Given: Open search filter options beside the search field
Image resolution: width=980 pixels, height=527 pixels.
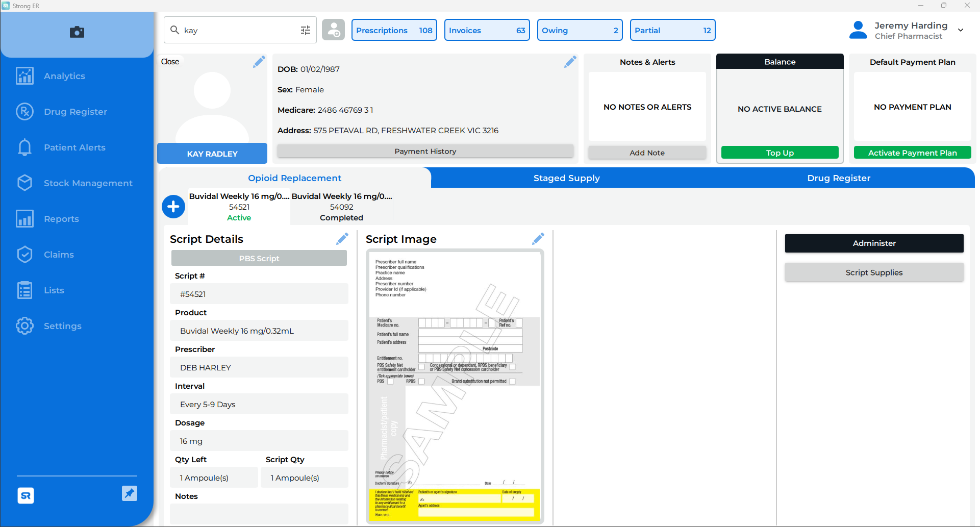Looking at the screenshot, I should pos(305,30).
